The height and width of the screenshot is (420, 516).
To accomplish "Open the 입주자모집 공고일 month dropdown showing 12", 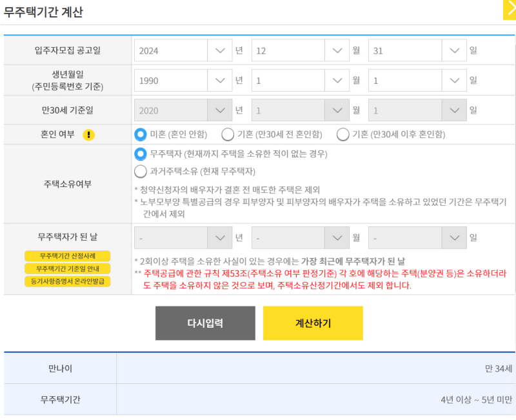I will coord(300,50).
